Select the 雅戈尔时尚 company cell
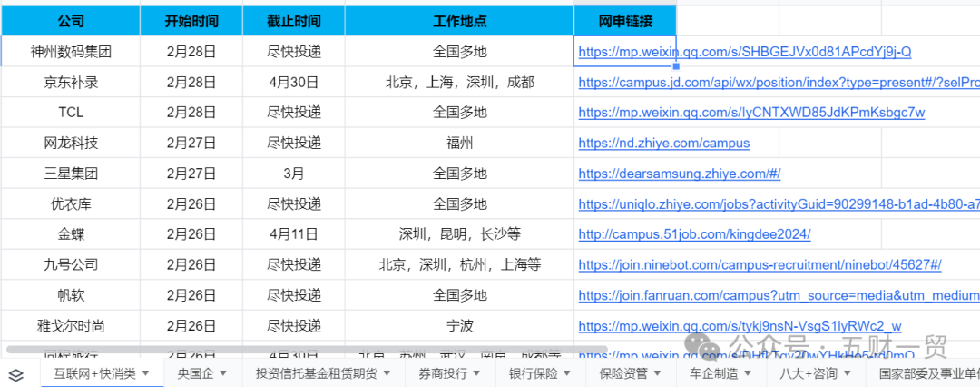This screenshot has height=387, width=980. (71, 325)
